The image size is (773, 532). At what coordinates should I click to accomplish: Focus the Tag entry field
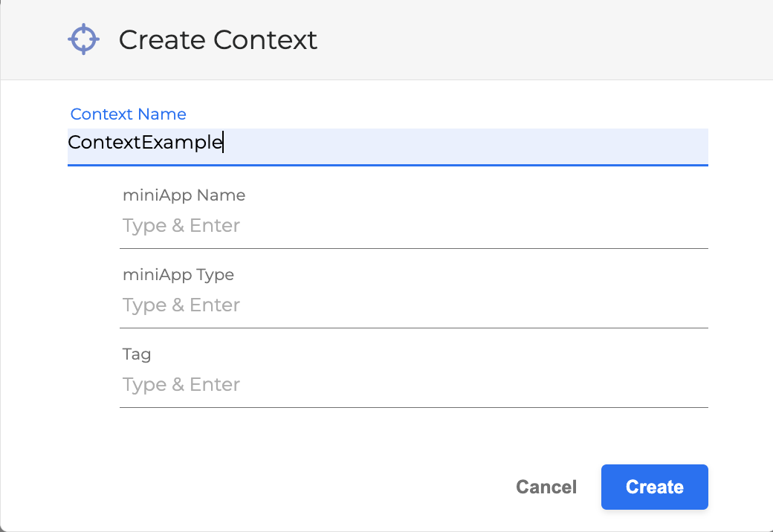click(413, 386)
